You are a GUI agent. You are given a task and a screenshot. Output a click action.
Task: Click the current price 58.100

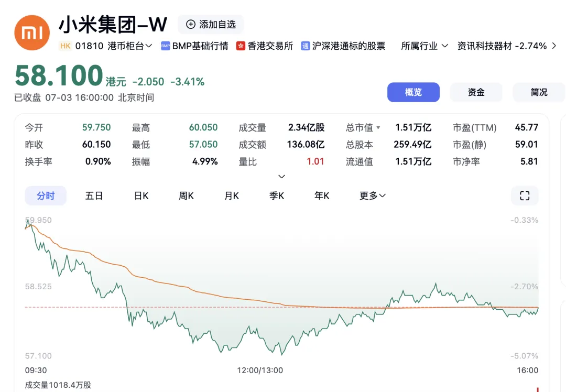(59, 75)
